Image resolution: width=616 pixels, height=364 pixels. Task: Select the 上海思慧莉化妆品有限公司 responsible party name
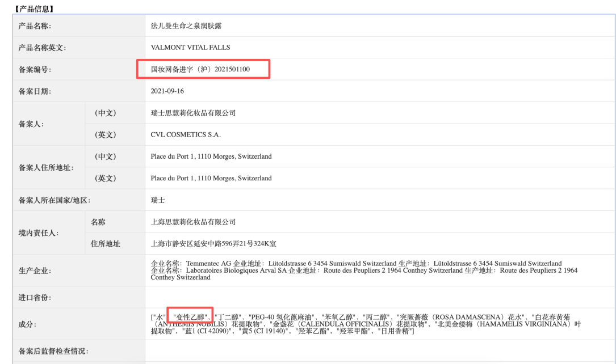click(193, 222)
